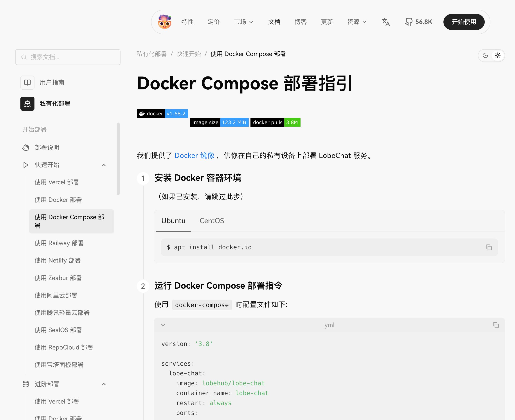Screen dimensions: 515x420
Task: Click the inline docker-compose code text
Action: tap(202, 305)
